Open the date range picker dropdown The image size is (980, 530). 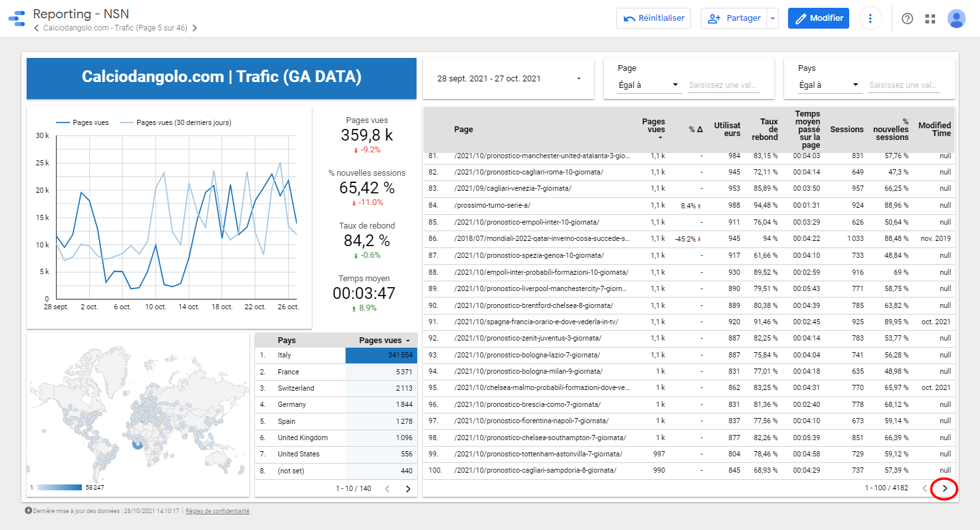(x=508, y=79)
